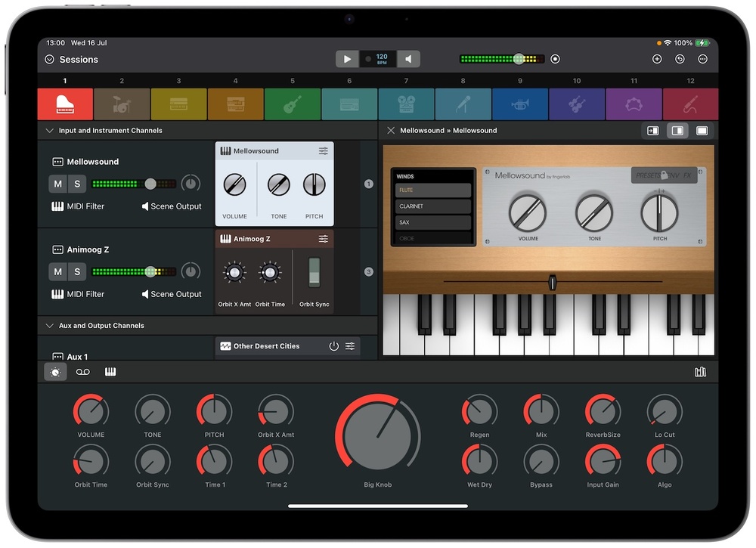The image size is (756, 548).
Task: Click the Mellowsound channel volume fader
Action: 150,184
